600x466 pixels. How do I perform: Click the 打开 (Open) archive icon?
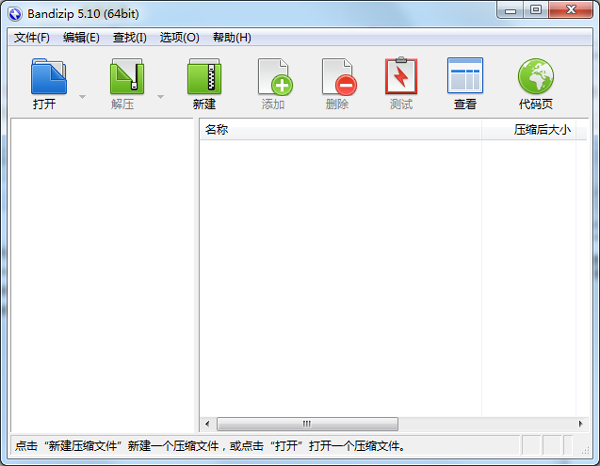click(x=49, y=76)
